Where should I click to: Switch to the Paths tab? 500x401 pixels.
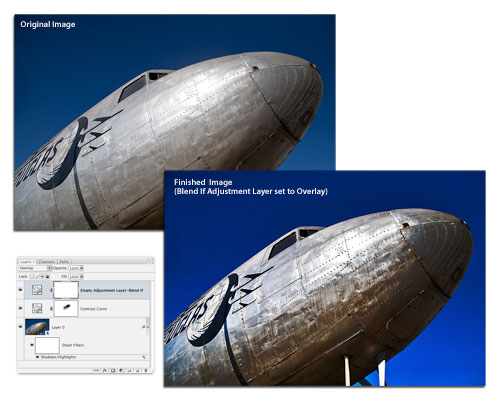[x=64, y=262]
